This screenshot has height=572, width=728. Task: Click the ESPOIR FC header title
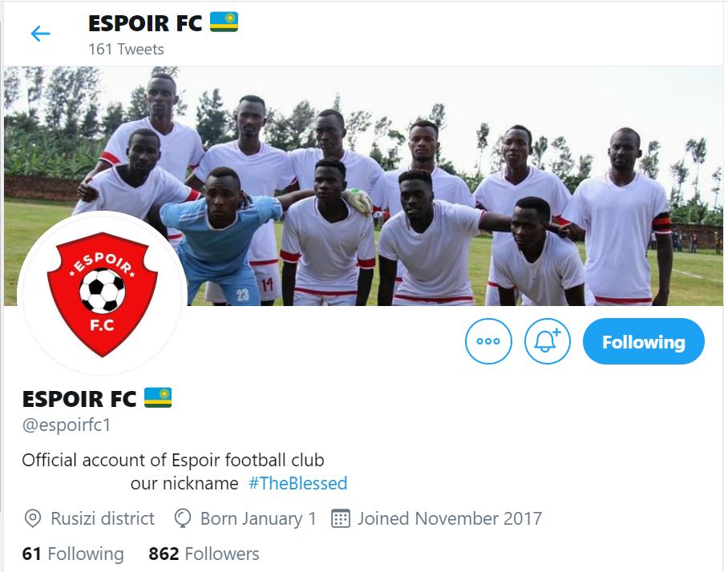coord(145,23)
